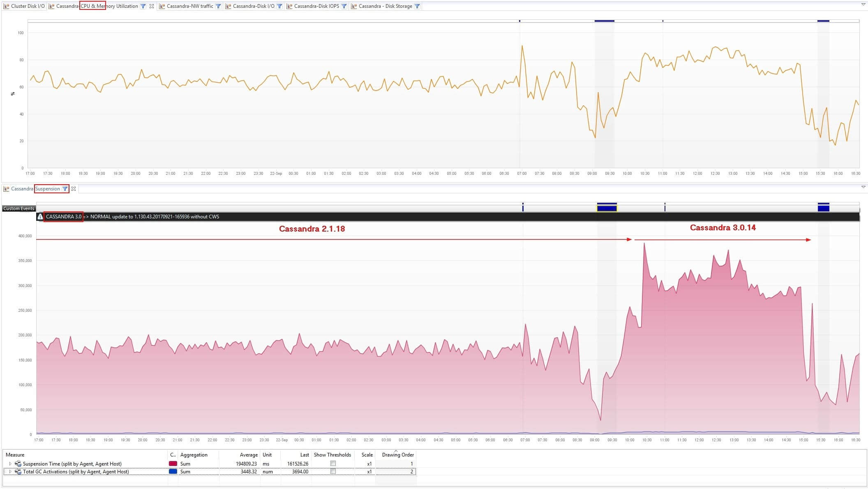Sort by the Show Thresholds column header
The height and width of the screenshot is (489, 868).
point(332,455)
